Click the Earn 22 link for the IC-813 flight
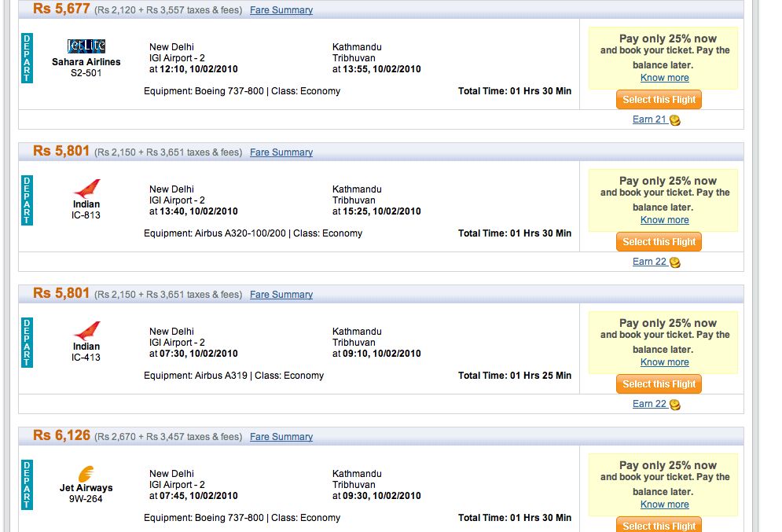The height and width of the screenshot is (532, 782). 649,261
